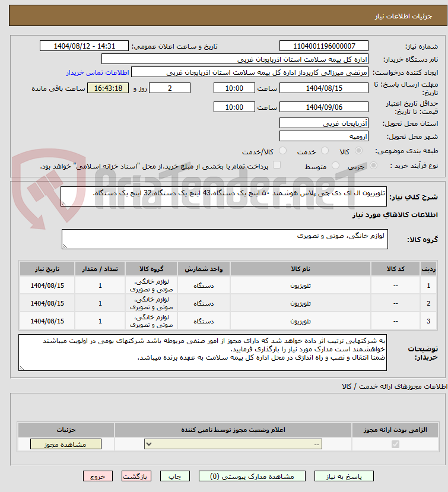Click تلویزیون in row 3
448x492 pixels.
pyautogui.click(x=301, y=321)
